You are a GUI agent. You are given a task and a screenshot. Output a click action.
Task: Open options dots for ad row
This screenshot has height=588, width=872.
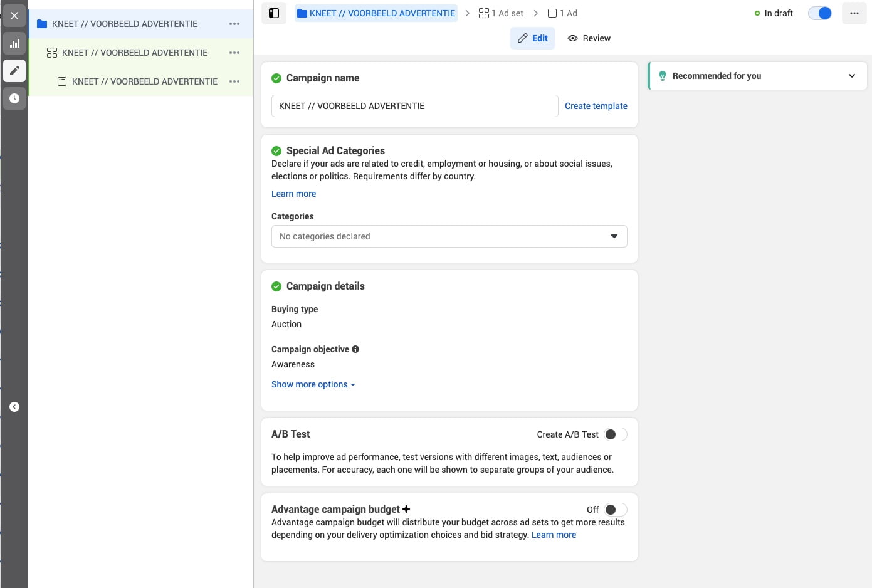[234, 81]
